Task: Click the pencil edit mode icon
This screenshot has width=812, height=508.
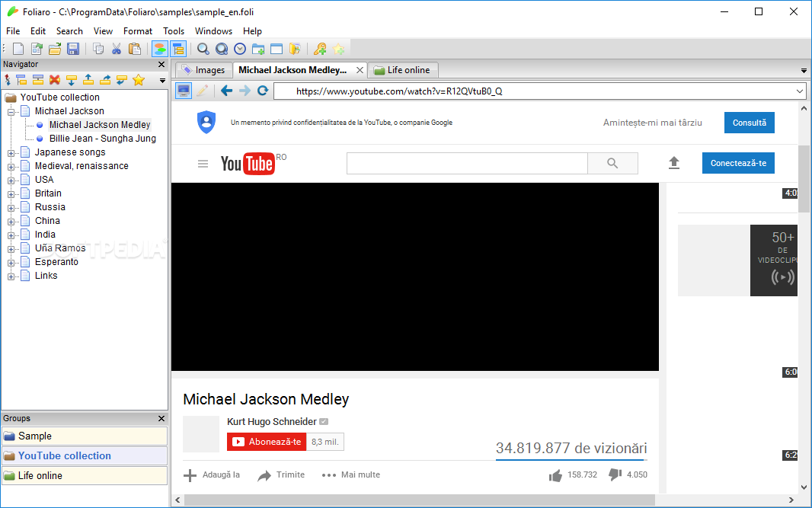Action: (202, 91)
